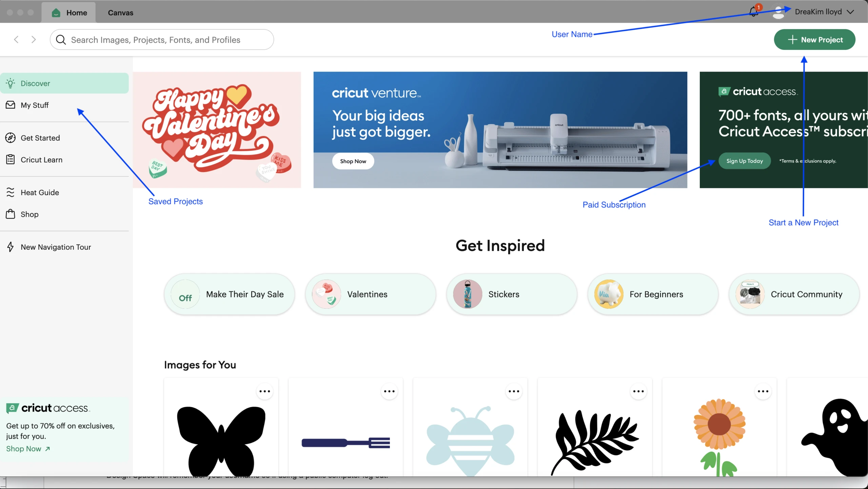868x489 pixels.
Task: Expand the DreaKim lloyd account dropdown
Action: click(x=850, y=12)
